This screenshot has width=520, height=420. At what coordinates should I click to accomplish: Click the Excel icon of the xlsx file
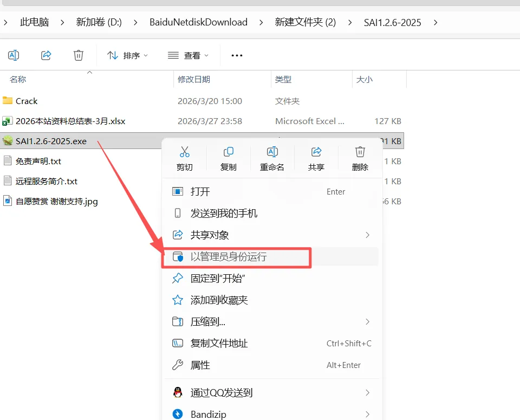tap(7, 121)
